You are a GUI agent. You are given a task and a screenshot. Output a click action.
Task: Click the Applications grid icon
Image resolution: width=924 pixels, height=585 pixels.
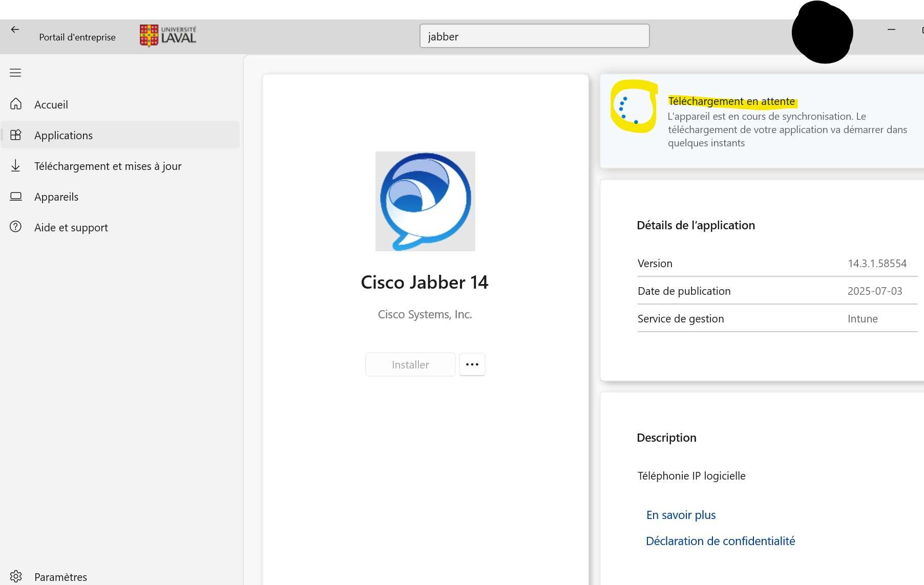tap(16, 135)
